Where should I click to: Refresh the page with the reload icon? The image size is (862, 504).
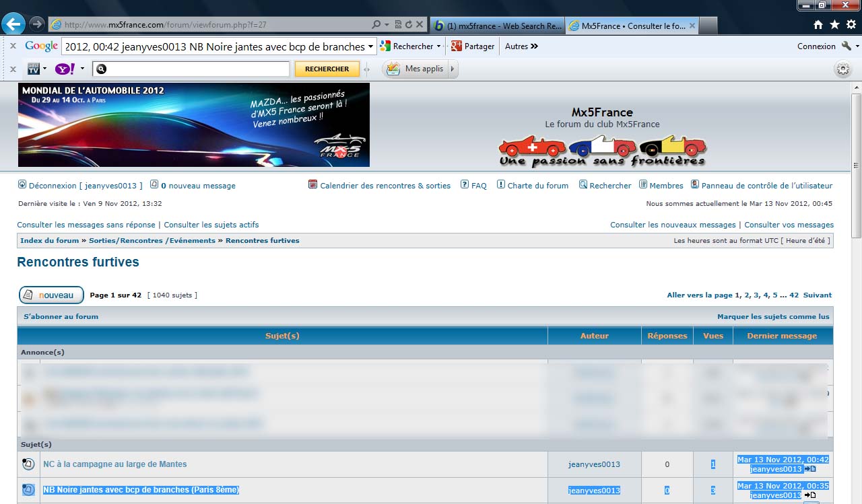coord(408,24)
